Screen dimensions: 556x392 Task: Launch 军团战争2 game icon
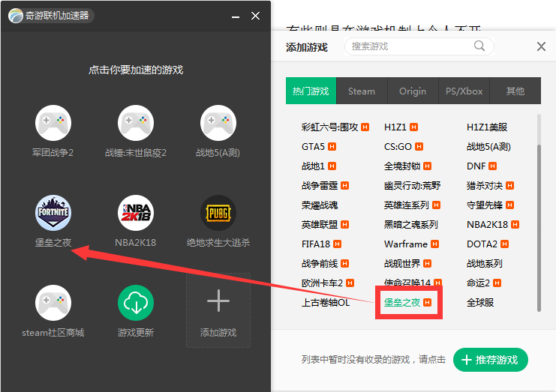coord(53,123)
